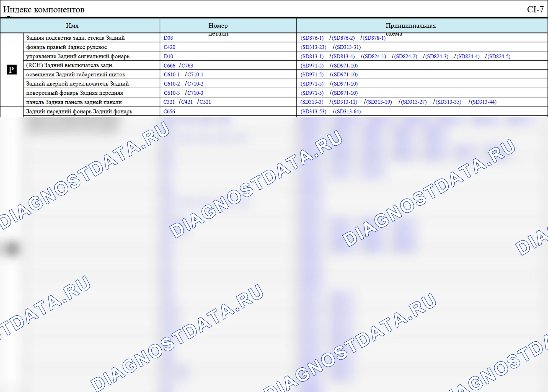The height and width of the screenshot is (392, 548).
Task: Follow the SD313-19 schematic link
Action: 379,102
